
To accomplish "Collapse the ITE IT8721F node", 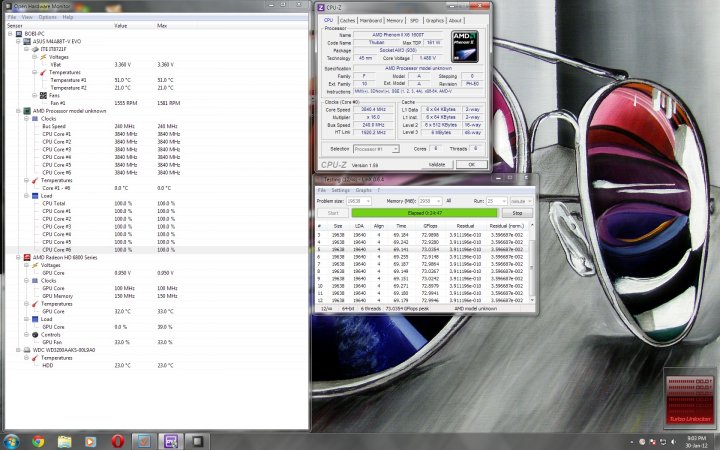I will pyautogui.click(x=27, y=49).
